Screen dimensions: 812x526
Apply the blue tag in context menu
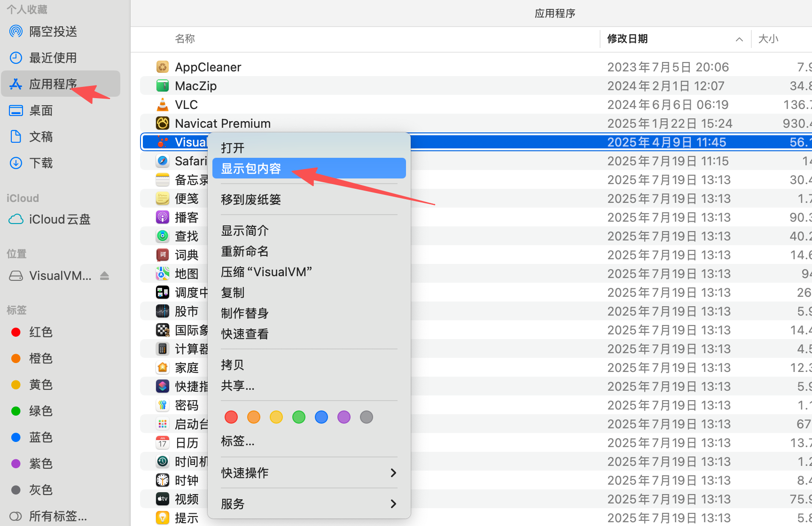coord(321,417)
